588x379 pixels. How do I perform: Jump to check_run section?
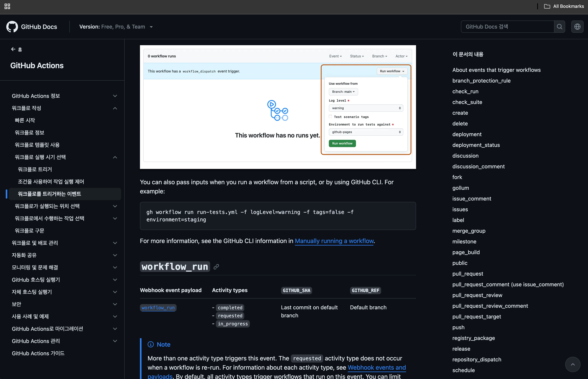tap(465, 92)
